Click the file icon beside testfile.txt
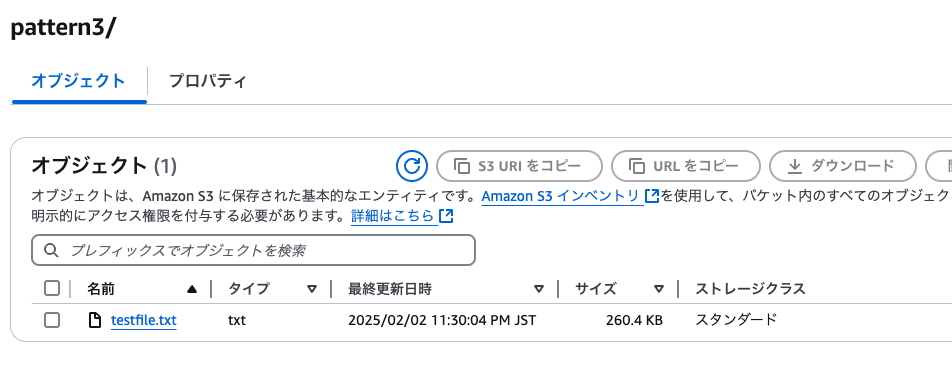The image size is (952, 370). pos(95,320)
